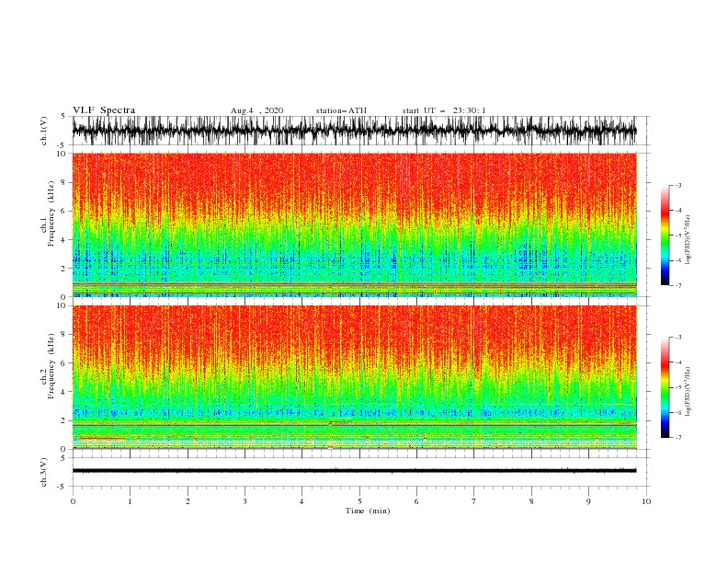Viewport: 728px width, 563px height.
Task: Click time axis tick label "9"
Action: (588, 501)
